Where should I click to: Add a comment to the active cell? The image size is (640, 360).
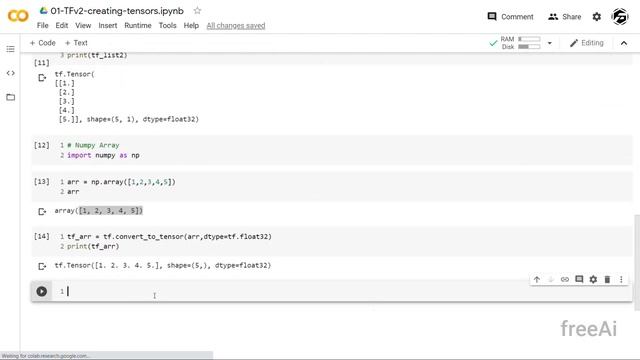click(579, 279)
